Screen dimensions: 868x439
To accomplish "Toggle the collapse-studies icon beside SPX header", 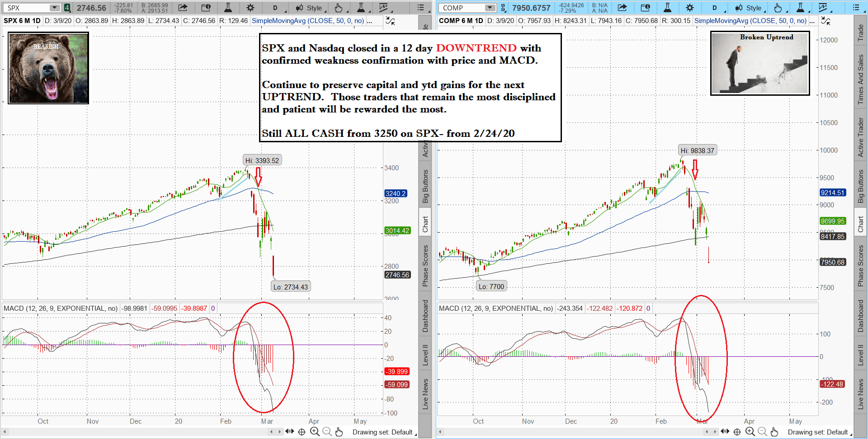I will 390,21.
